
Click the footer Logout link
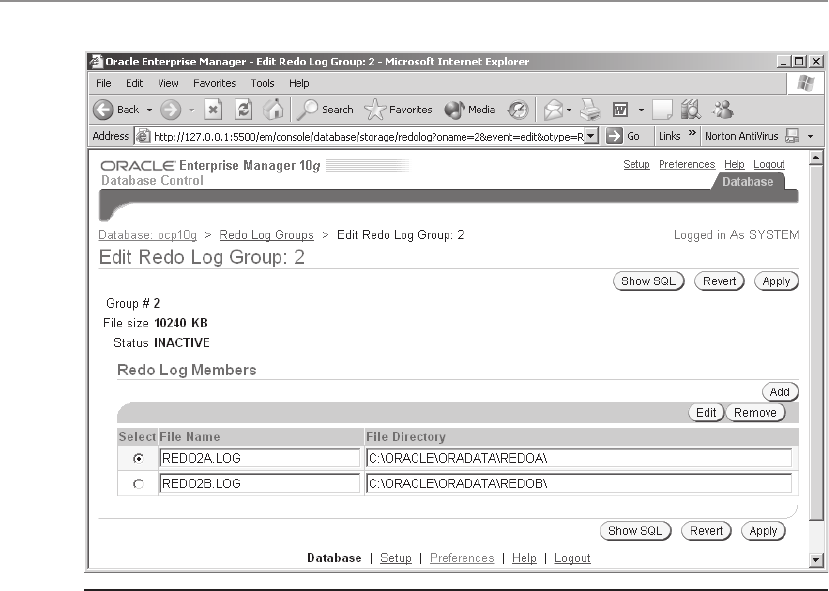(572, 558)
